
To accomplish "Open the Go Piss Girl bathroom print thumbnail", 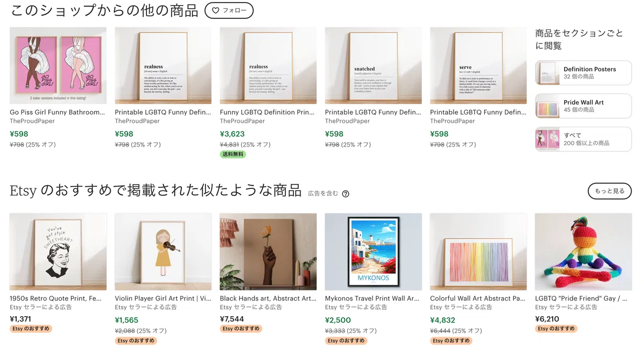I will (x=58, y=65).
